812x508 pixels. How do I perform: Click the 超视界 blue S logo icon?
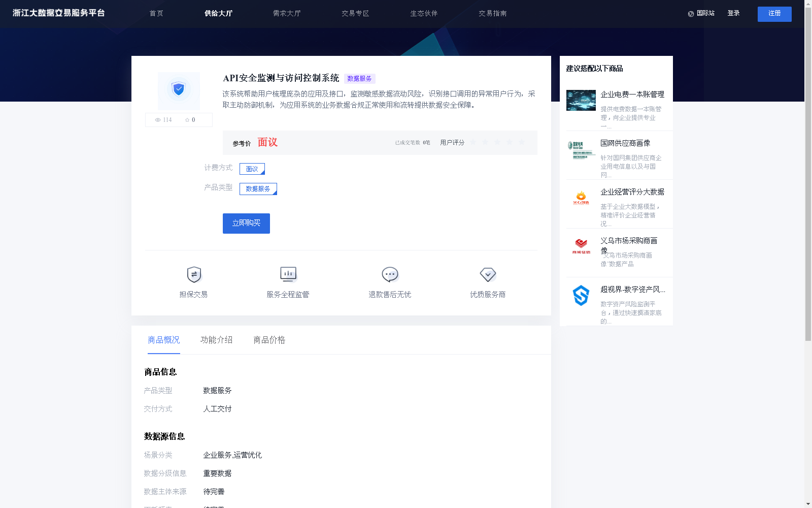tap(581, 295)
